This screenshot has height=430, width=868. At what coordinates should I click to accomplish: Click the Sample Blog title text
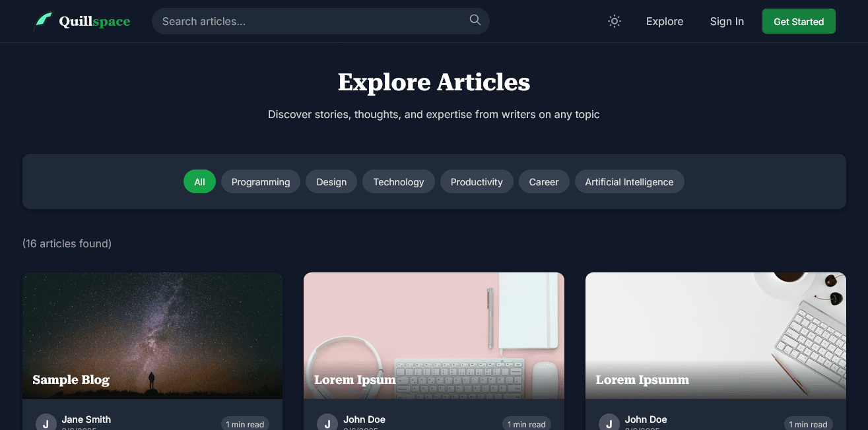coord(71,380)
